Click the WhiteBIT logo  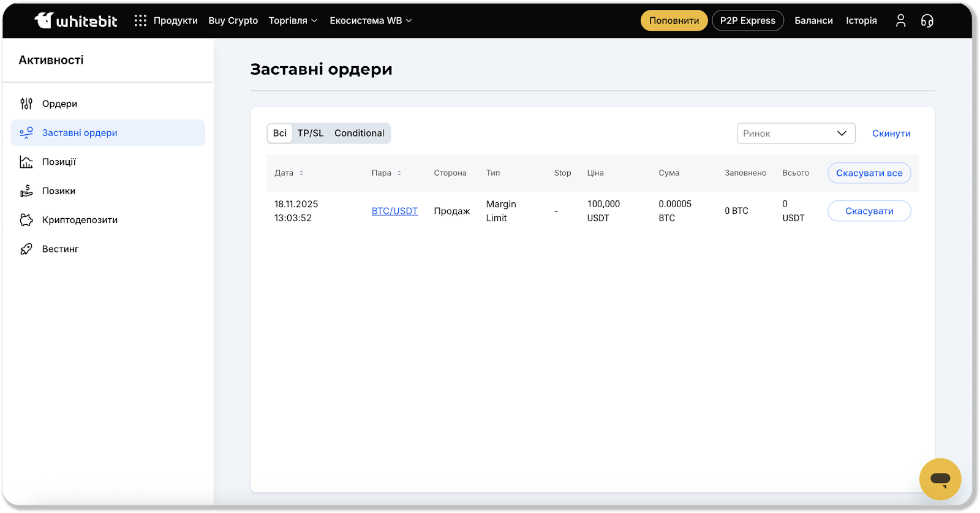coord(75,21)
